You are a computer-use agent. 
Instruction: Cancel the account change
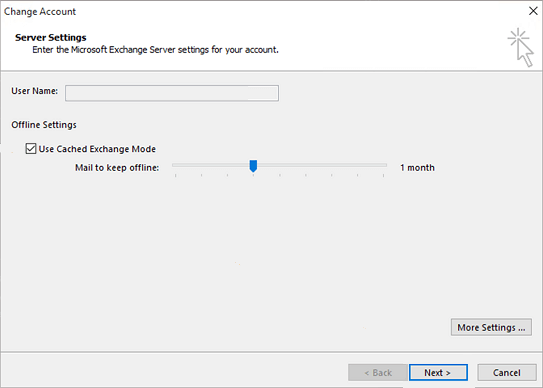click(507, 372)
